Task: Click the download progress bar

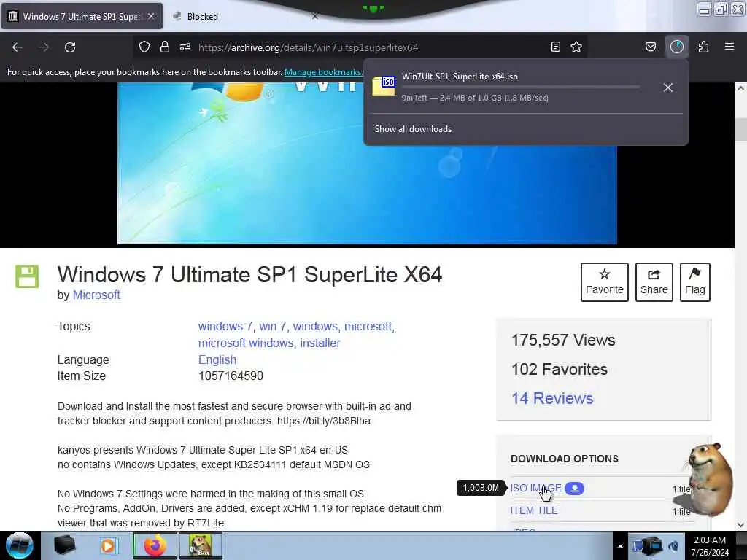Action: (x=520, y=87)
